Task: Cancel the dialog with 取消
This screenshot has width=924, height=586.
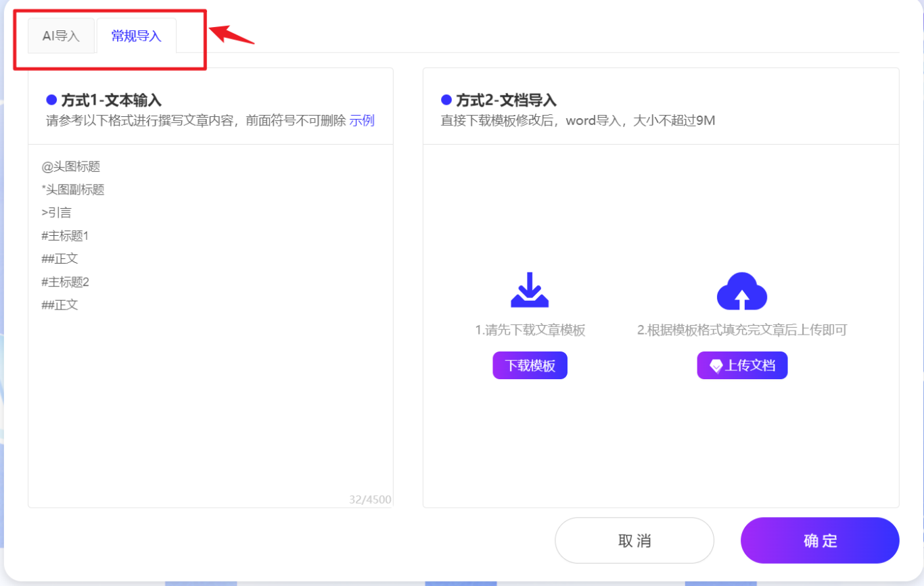Action: pyautogui.click(x=634, y=541)
